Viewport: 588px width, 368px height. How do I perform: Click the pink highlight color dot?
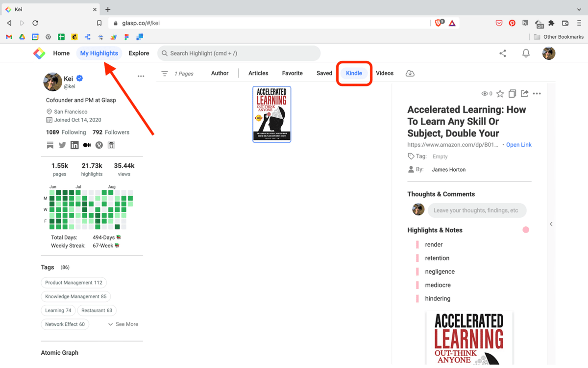click(526, 230)
